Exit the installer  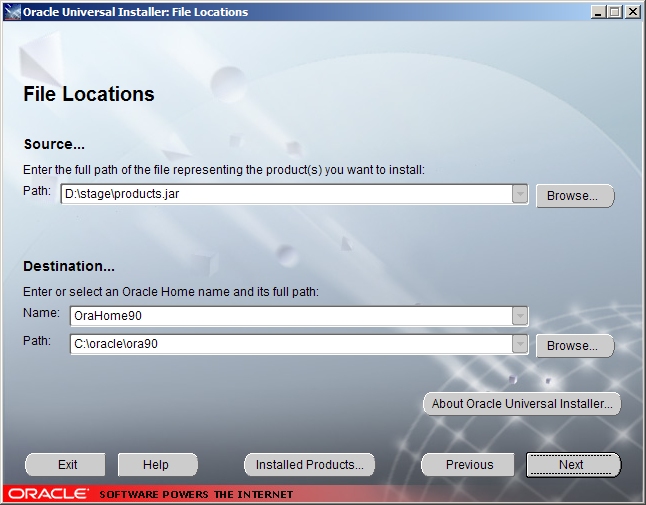click(x=66, y=465)
